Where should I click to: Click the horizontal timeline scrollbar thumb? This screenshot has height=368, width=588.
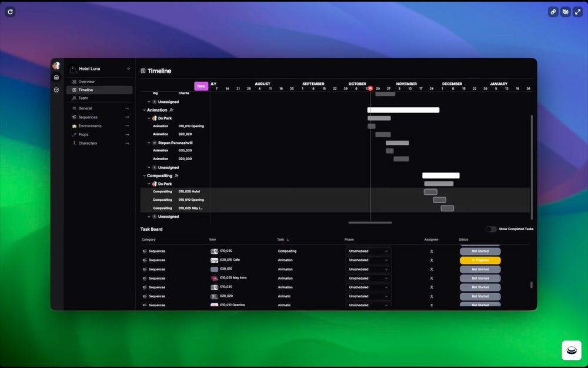[x=370, y=223]
